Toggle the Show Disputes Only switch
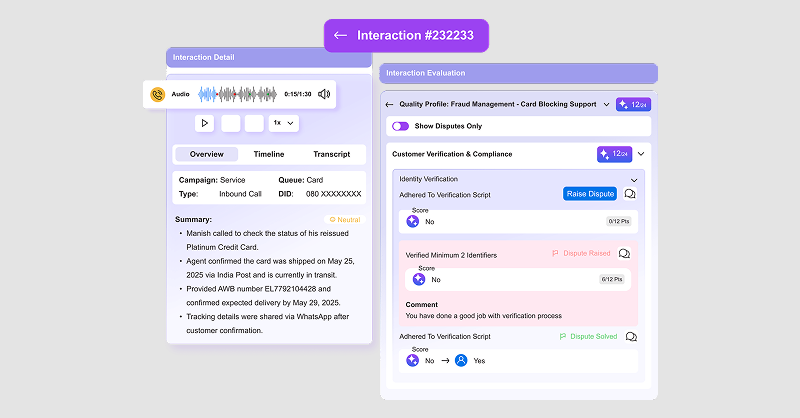Image resolution: width=800 pixels, height=418 pixels. [400, 126]
